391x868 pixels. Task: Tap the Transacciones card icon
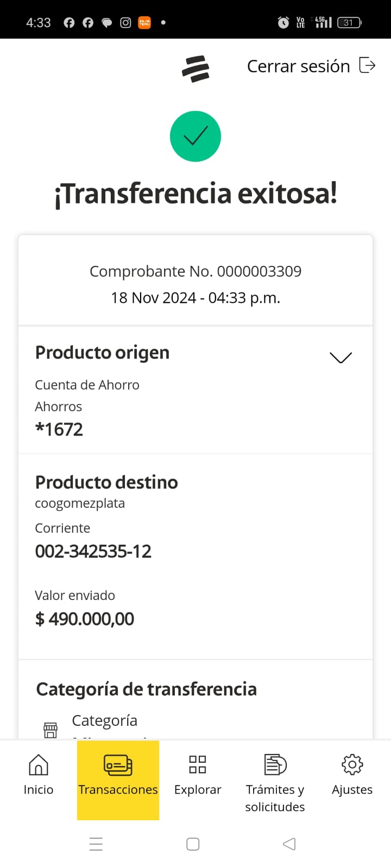pyautogui.click(x=118, y=765)
